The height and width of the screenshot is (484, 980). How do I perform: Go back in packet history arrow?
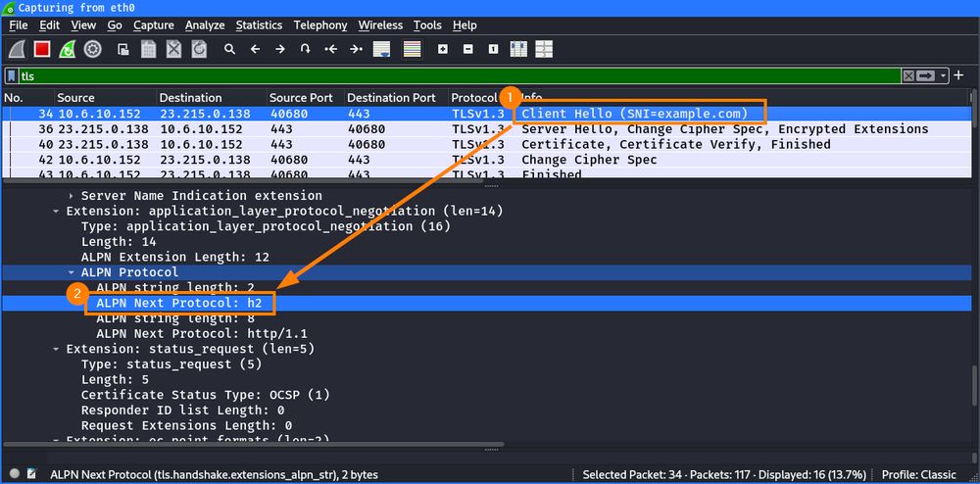pos(255,49)
